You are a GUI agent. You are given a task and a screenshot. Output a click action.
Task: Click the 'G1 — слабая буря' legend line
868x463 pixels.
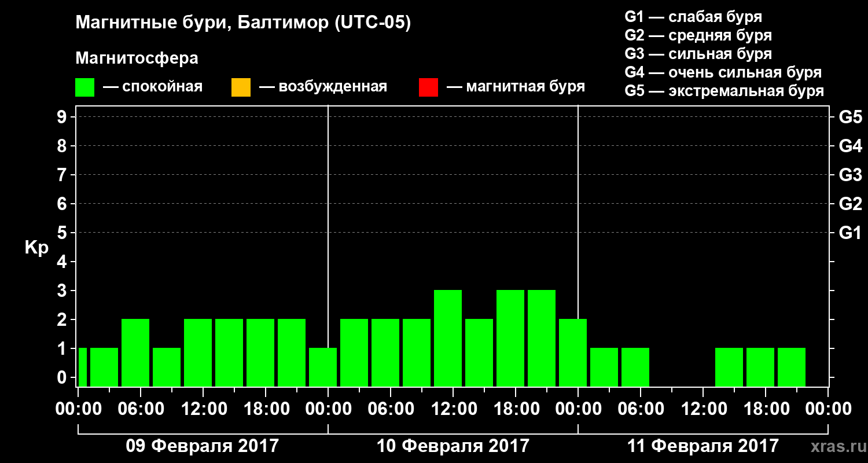pyautogui.click(x=693, y=17)
